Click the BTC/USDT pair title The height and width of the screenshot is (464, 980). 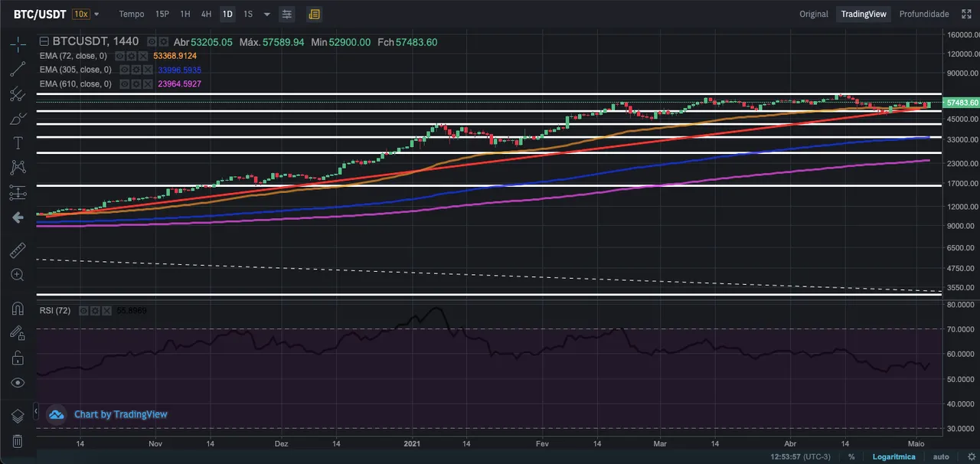coord(40,14)
